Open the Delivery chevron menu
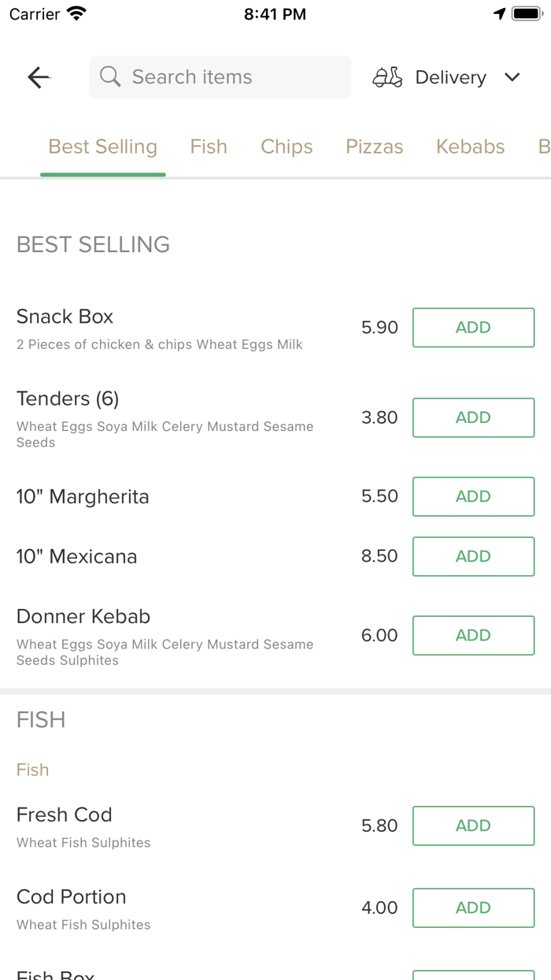The width and height of the screenshot is (551, 980). pos(512,77)
